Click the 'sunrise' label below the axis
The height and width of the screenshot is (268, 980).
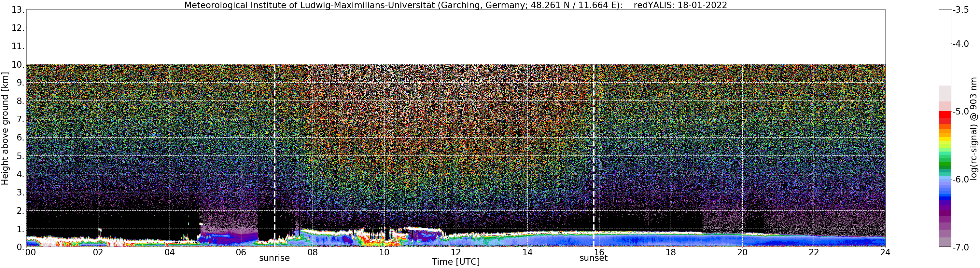tap(274, 258)
